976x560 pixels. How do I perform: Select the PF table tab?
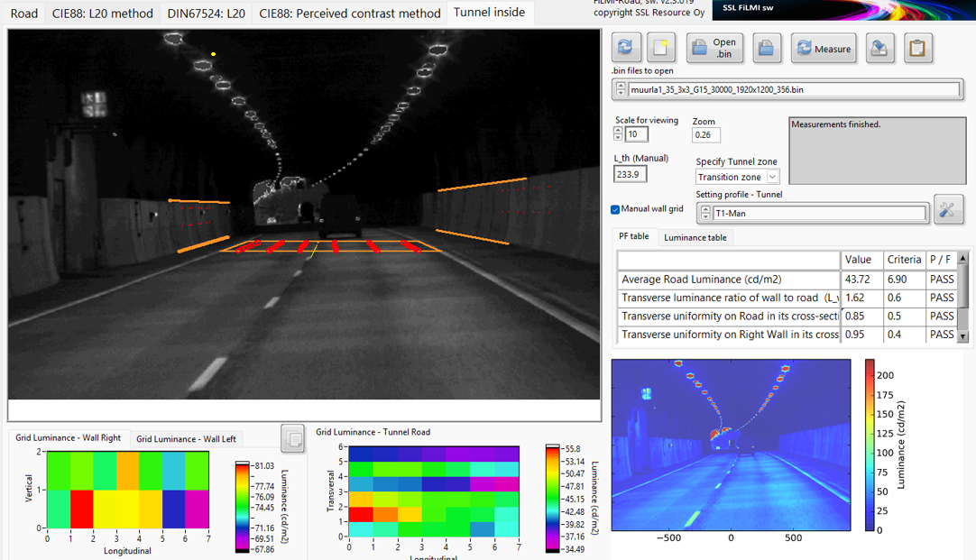(x=633, y=236)
